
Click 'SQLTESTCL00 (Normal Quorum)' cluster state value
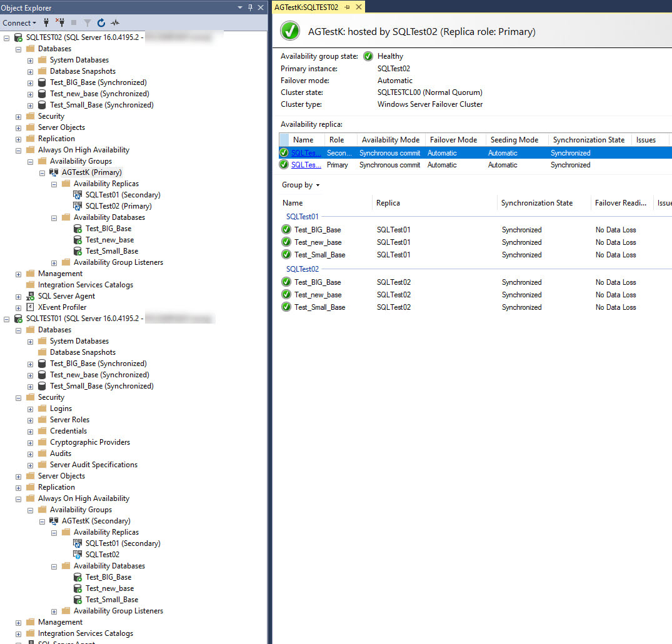430,92
